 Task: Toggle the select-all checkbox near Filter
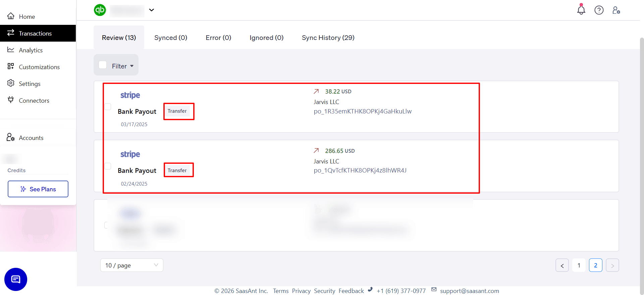click(x=103, y=65)
